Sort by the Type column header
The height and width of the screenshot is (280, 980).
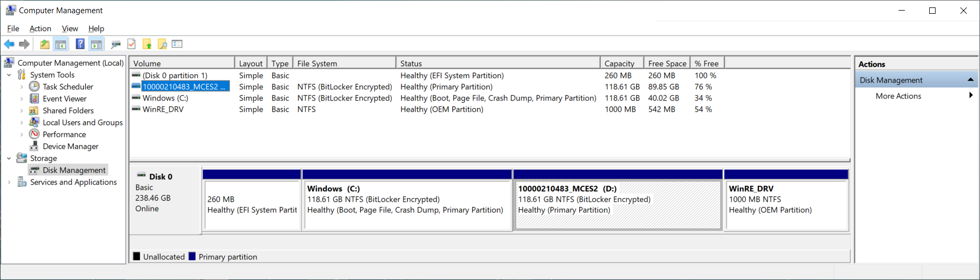(x=280, y=63)
